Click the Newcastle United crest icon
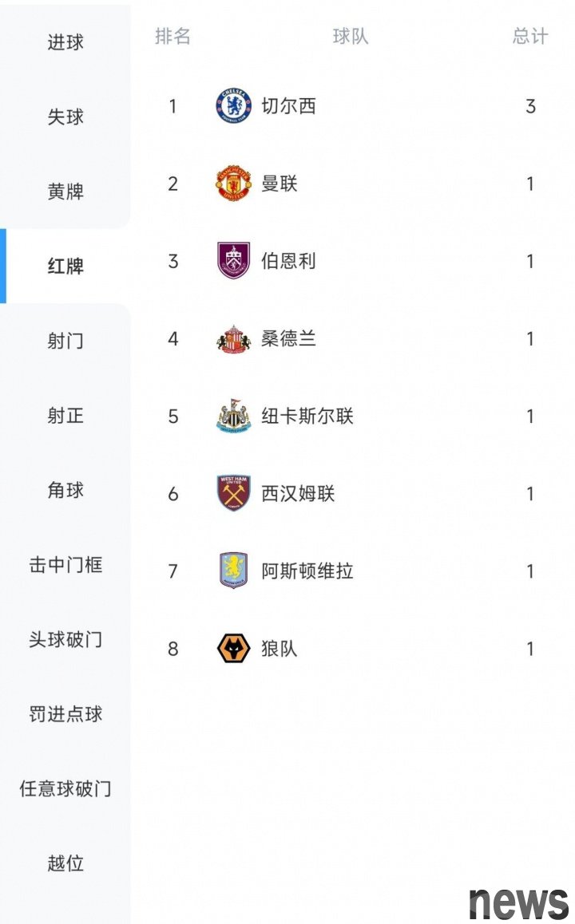The height and width of the screenshot is (924, 575). coord(233,416)
